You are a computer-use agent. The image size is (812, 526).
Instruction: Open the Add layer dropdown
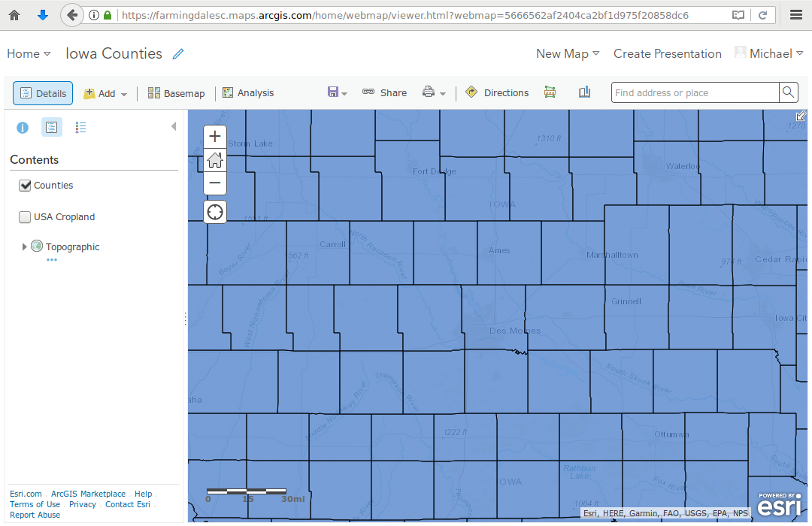pos(106,93)
